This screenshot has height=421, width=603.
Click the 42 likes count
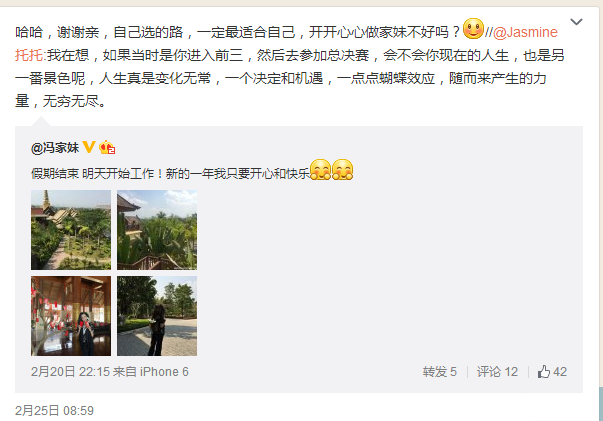(560, 372)
